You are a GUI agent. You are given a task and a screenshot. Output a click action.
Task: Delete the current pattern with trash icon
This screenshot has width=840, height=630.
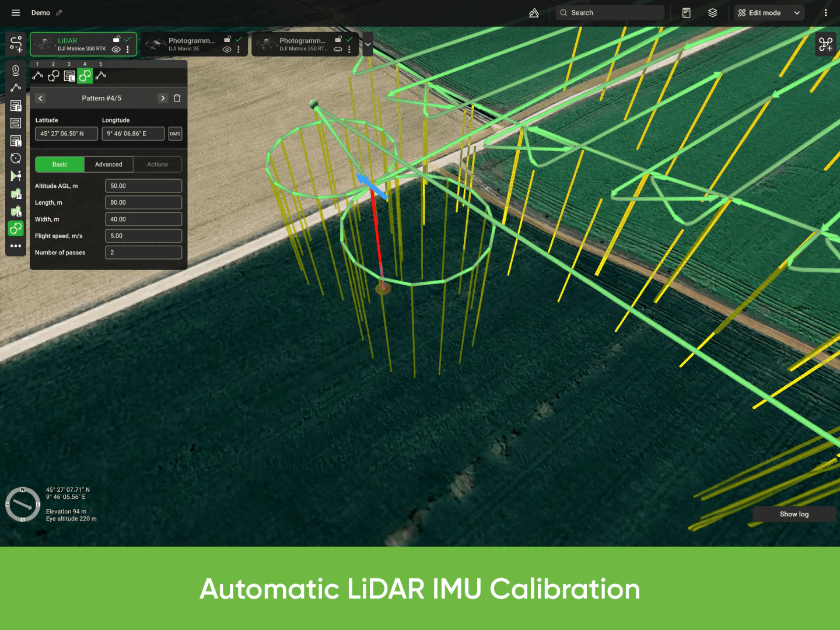click(x=177, y=99)
